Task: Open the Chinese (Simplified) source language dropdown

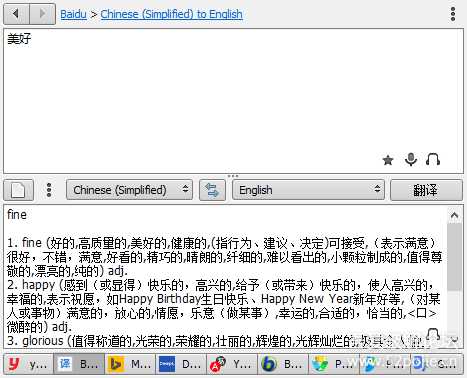Action: [x=129, y=190]
